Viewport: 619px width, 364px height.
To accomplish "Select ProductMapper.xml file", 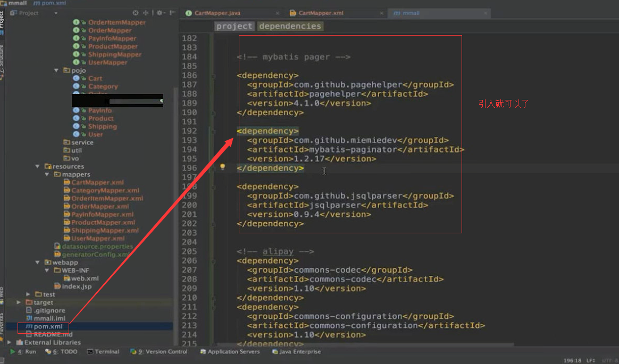I will (x=103, y=223).
